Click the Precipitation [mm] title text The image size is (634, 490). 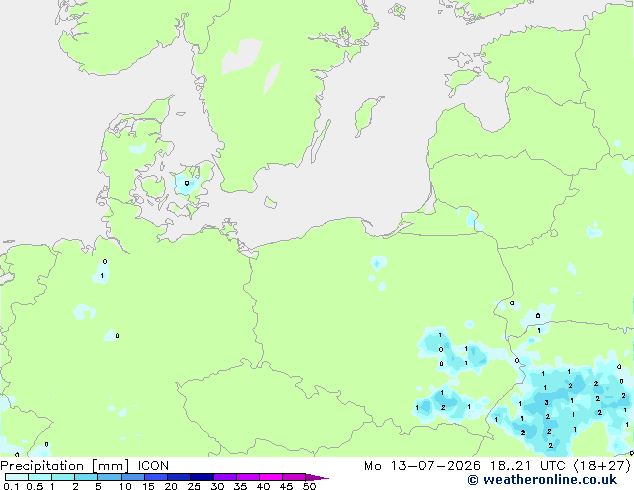coord(65,466)
